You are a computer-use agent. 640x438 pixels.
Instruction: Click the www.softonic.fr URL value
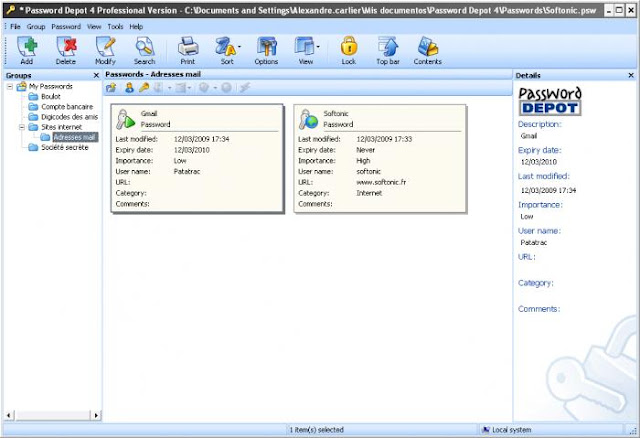click(381, 182)
